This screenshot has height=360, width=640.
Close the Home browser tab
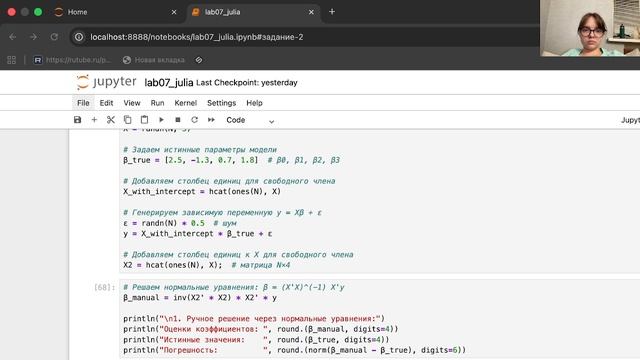point(174,12)
